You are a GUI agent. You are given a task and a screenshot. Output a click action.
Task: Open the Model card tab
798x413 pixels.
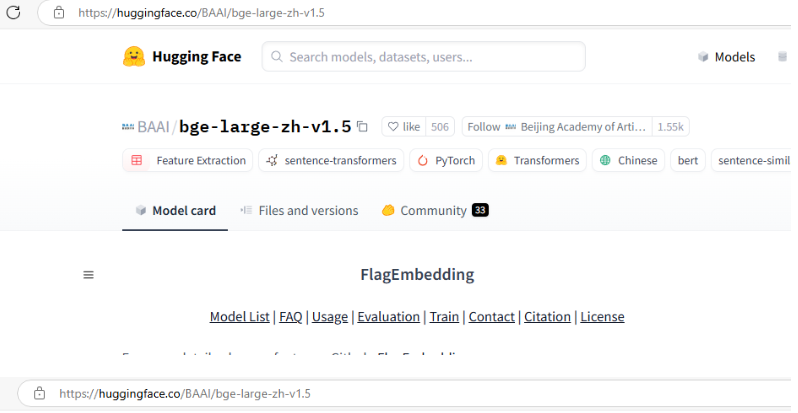point(175,211)
